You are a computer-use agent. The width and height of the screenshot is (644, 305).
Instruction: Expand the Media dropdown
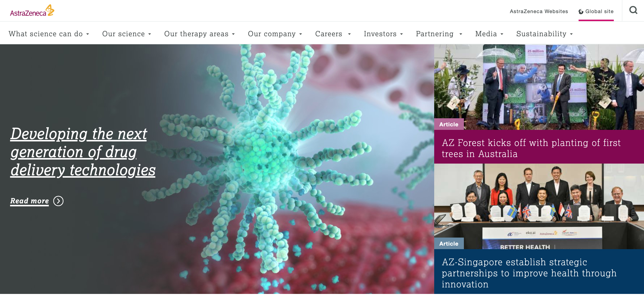coord(489,34)
